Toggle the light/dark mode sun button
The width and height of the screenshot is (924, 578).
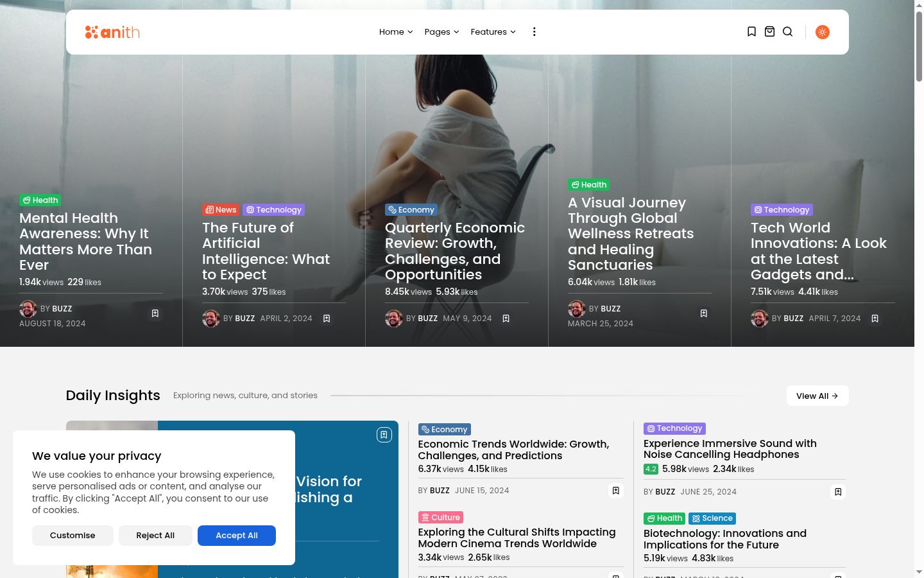[822, 32]
